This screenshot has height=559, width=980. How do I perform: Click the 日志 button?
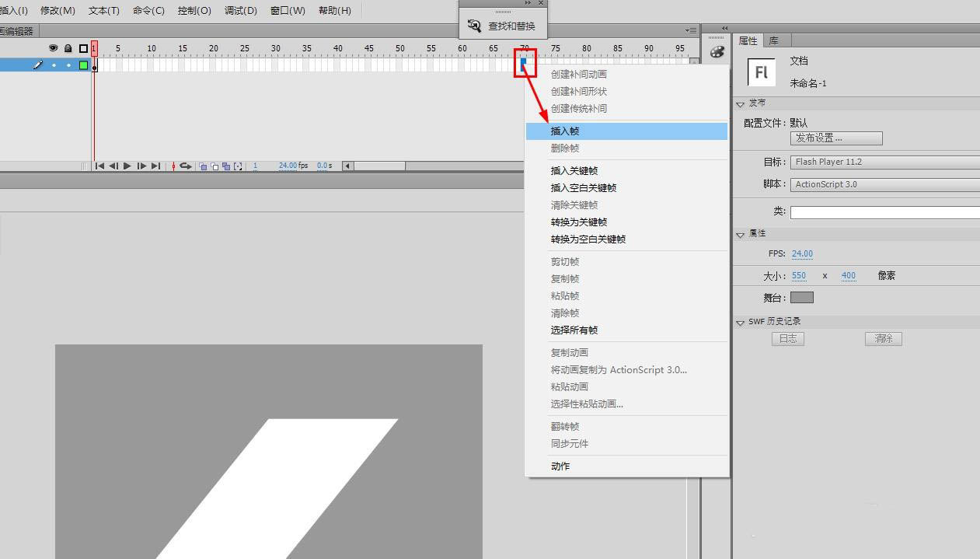788,338
